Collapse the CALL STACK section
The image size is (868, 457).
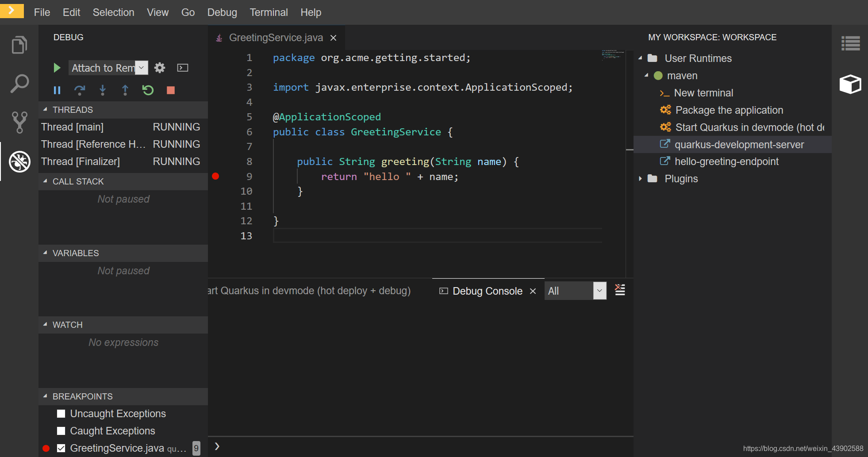click(123, 181)
